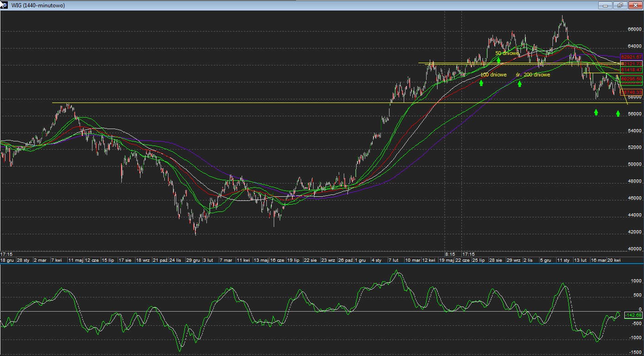Click the '16 mar' date on time axis

tap(598, 260)
